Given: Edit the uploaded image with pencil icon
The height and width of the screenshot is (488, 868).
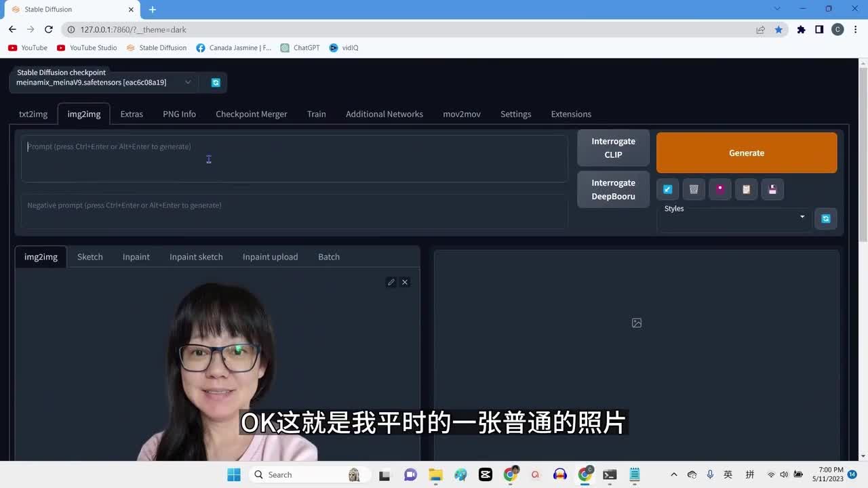Looking at the screenshot, I should click(391, 282).
